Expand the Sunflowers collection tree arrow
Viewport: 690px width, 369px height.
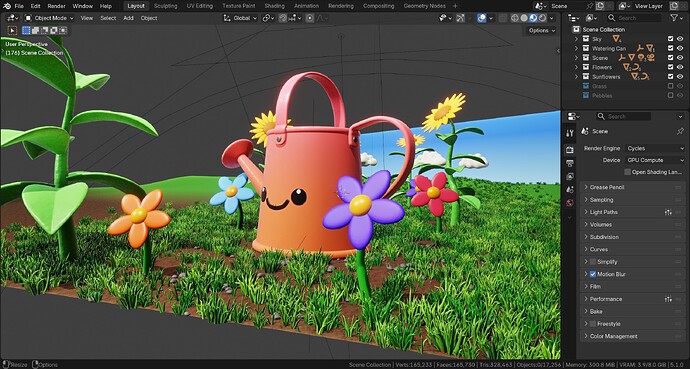click(x=576, y=77)
